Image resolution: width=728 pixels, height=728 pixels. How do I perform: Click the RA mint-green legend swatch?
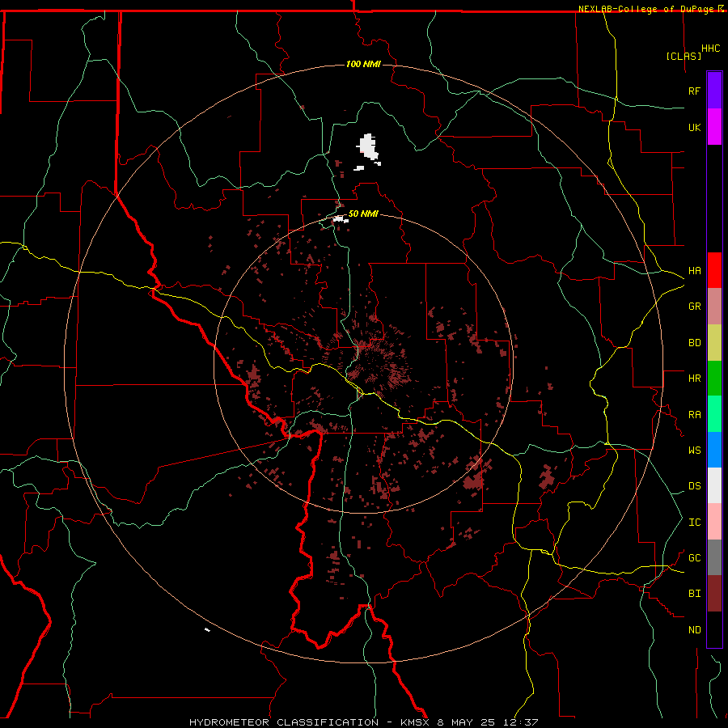pos(714,414)
